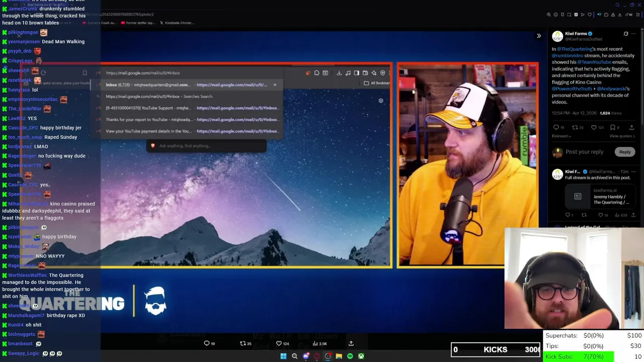
Task: Open Windows Start menu on taskbar
Action: click(x=283, y=356)
